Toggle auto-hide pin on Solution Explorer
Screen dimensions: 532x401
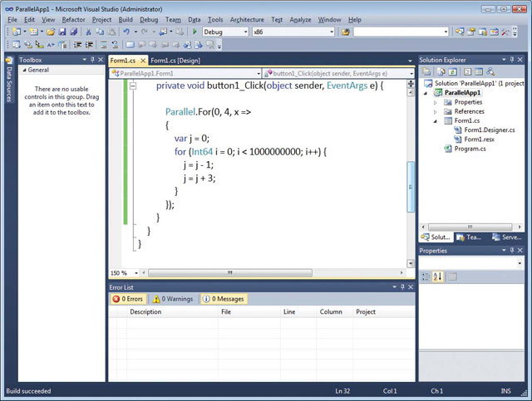coord(512,60)
